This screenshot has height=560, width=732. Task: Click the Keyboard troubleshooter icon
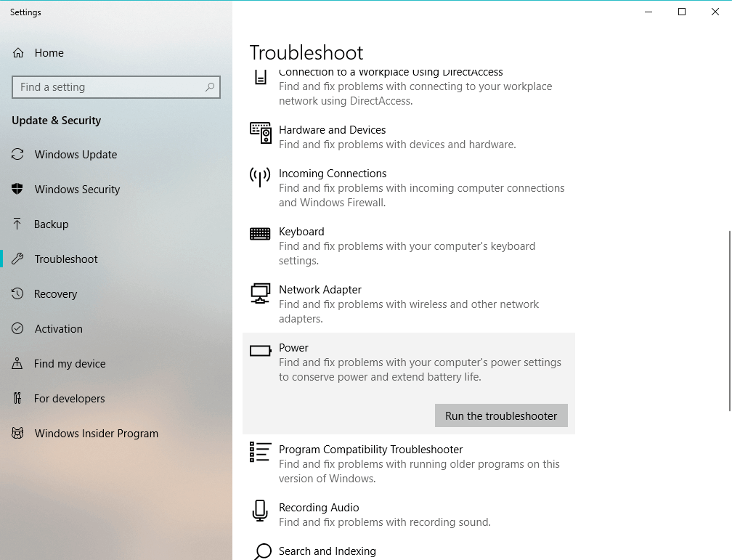pyautogui.click(x=260, y=234)
